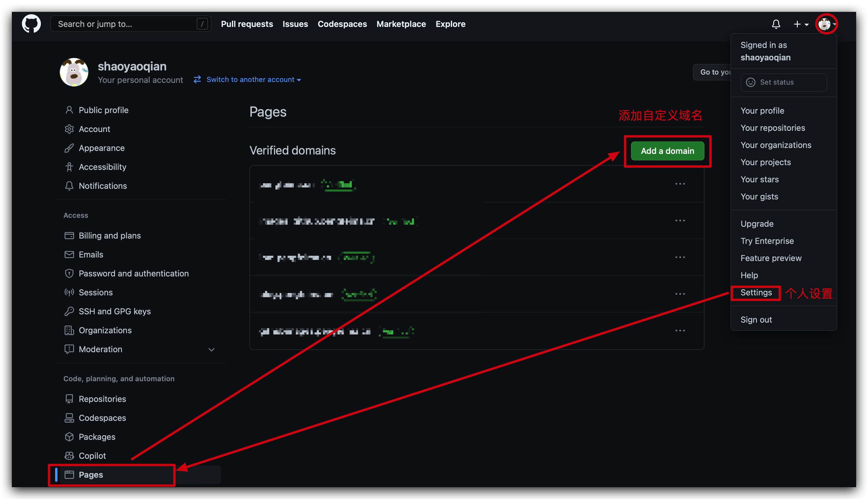This screenshot has height=499, width=868.
Task: Open the notifications bell icon
Action: pyautogui.click(x=776, y=24)
